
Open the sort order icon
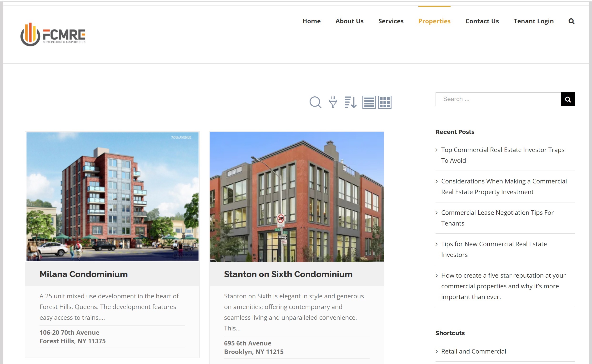pos(351,102)
